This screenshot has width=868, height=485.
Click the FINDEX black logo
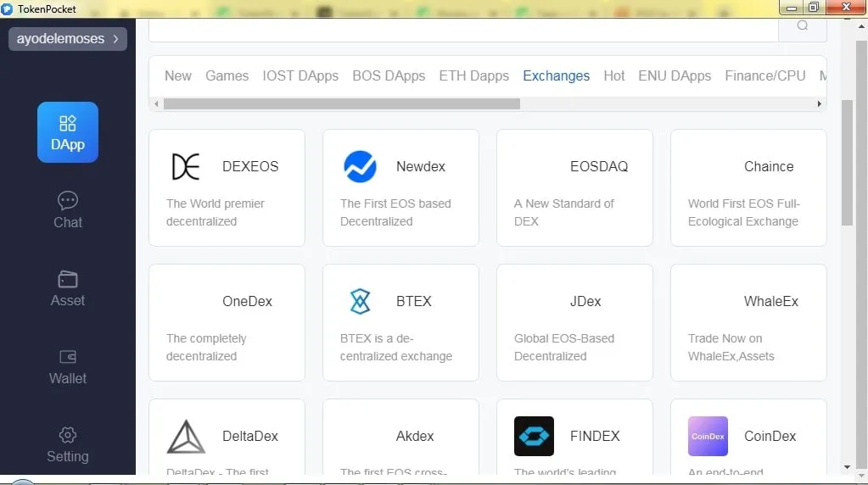coord(534,437)
